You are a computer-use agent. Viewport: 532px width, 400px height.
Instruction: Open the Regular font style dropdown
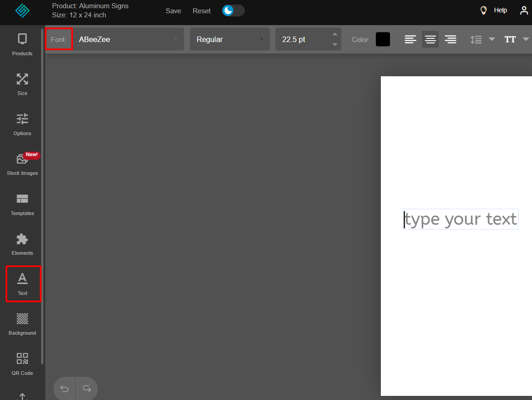coord(230,39)
